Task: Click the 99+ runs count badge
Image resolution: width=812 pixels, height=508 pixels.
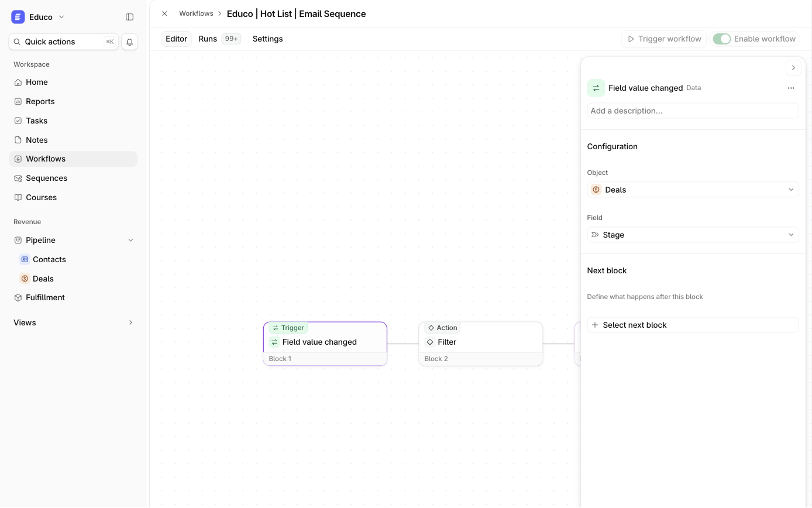Action: click(x=231, y=39)
